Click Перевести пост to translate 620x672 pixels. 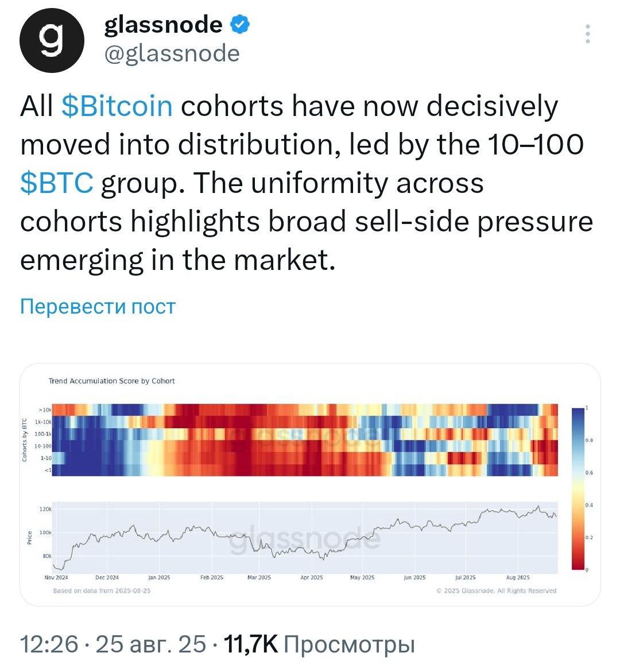pos(98,307)
